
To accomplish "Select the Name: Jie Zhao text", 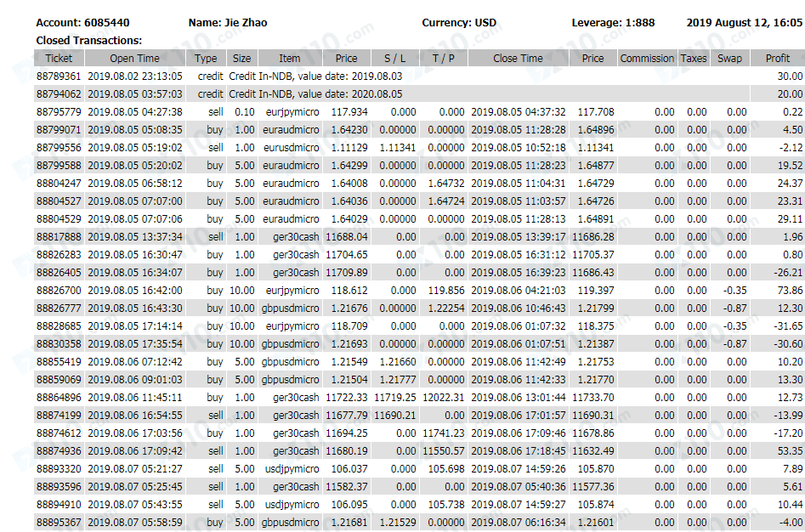I will tap(228, 23).
